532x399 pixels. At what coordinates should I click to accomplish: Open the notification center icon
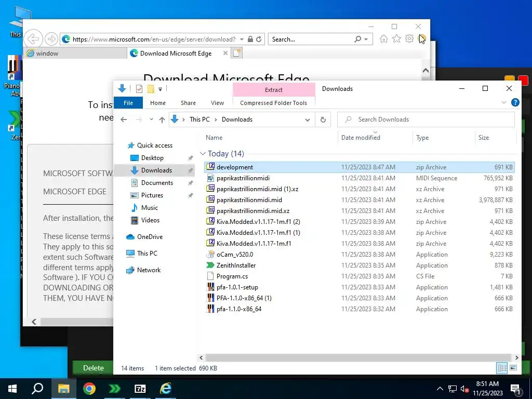[x=516, y=389]
